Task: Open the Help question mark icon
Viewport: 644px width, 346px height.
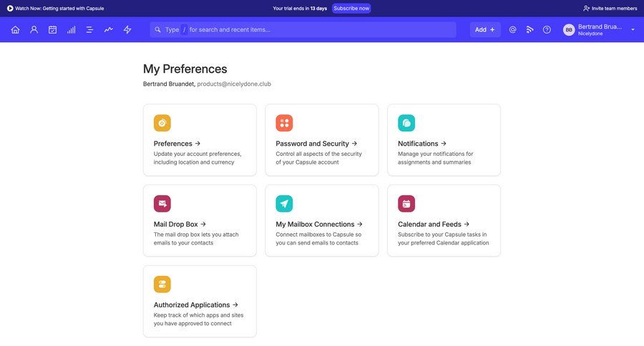Action: [547, 30]
